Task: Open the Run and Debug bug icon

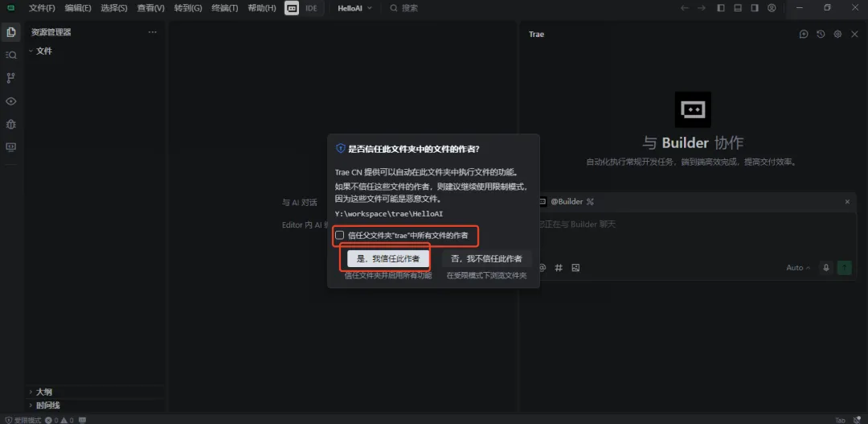Action: coord(11,124)
